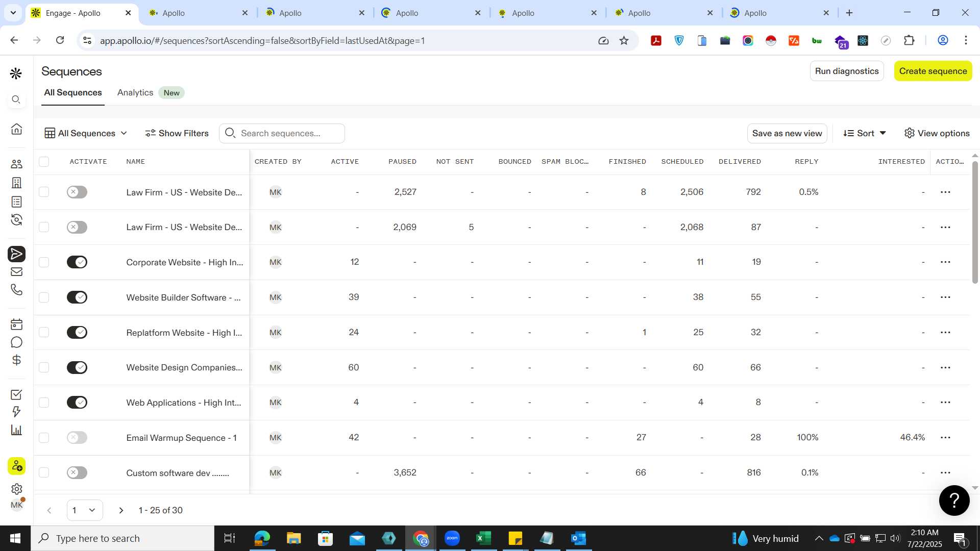980x551 pixels.
Task: Open actions menu for Email Warmup Sequence
Action: click(945, 438)
